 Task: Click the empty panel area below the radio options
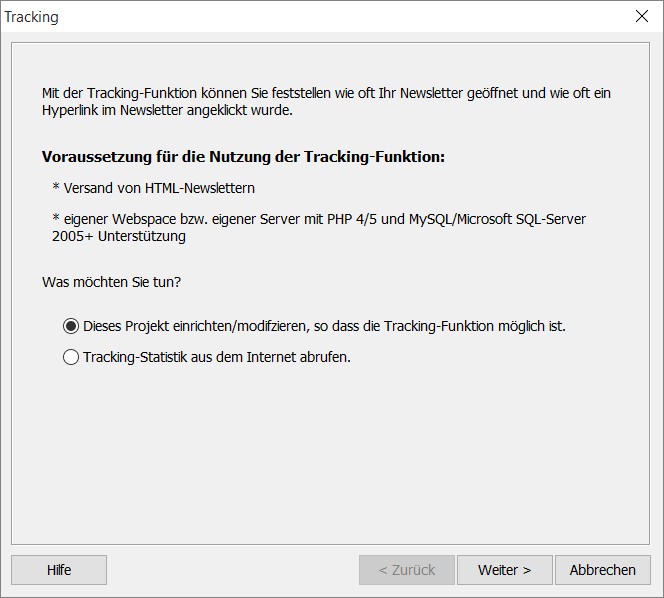(330, 453)
